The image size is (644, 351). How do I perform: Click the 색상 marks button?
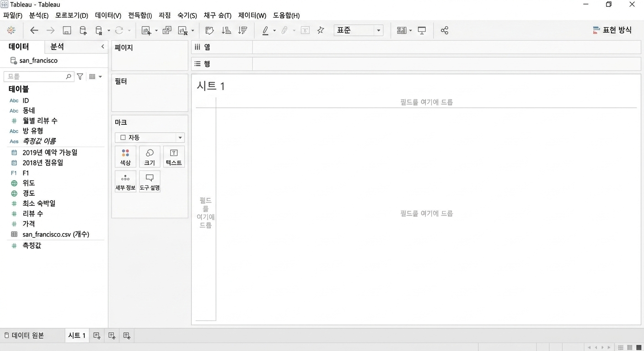pos(125,157)
